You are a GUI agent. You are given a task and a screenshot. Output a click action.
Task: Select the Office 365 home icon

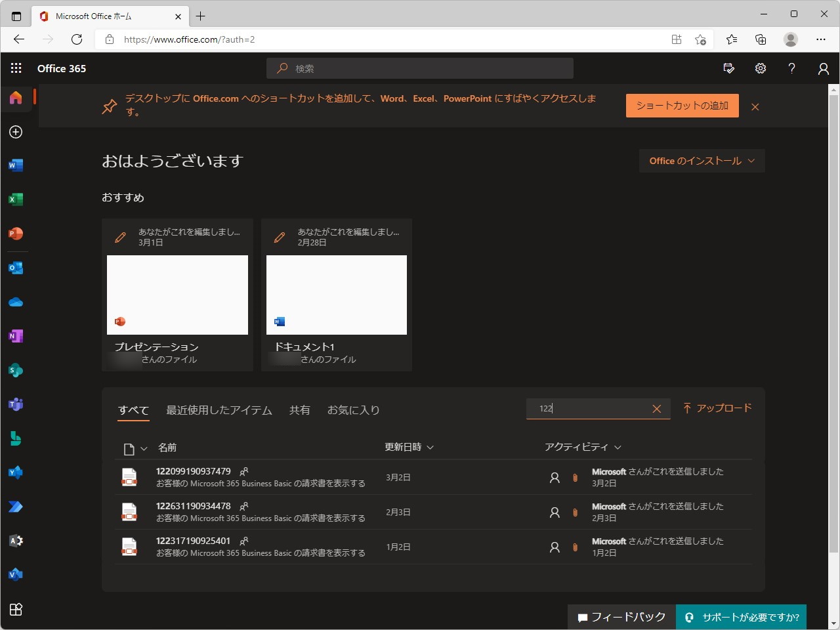[16, 97]
